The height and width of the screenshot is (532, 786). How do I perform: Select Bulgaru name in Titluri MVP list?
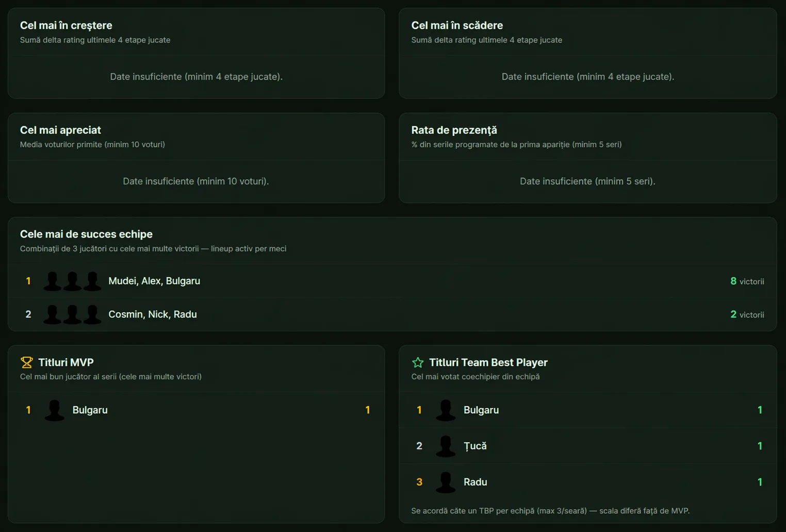pyautogui.click(x=90, y=410)
